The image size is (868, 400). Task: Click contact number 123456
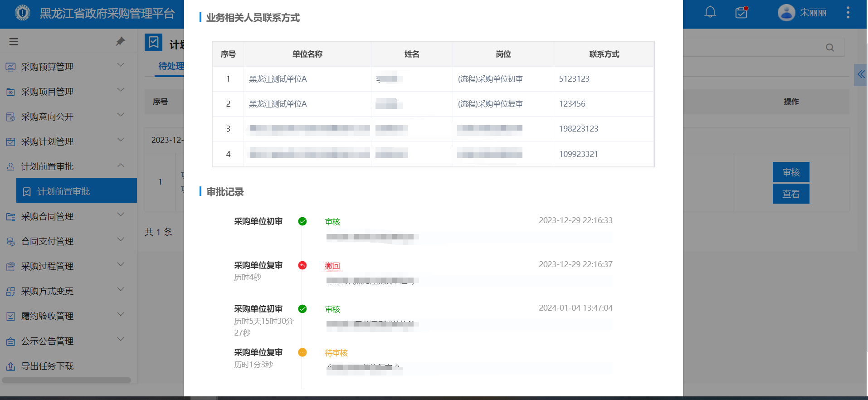pyautogui.click(x=572, y=104)
